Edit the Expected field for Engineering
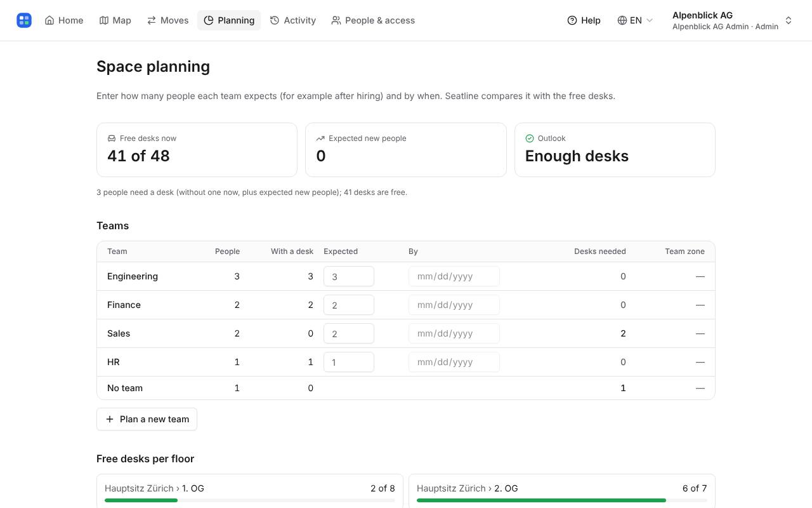Image resolution: width=812 pixels, height=508 pixels. tap(349, 276)
